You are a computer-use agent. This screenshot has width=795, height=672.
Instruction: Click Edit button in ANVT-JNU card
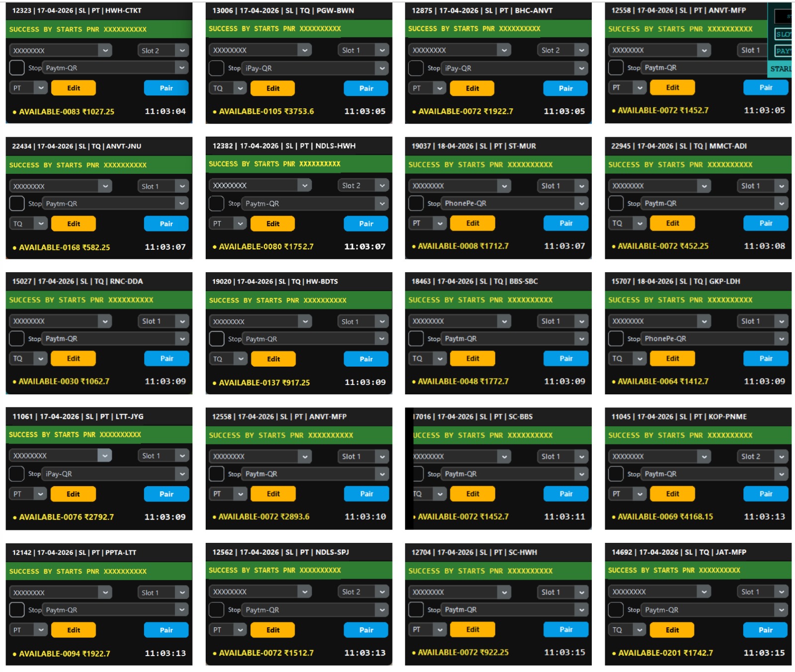pyautogui.click(x=74, y=224)
